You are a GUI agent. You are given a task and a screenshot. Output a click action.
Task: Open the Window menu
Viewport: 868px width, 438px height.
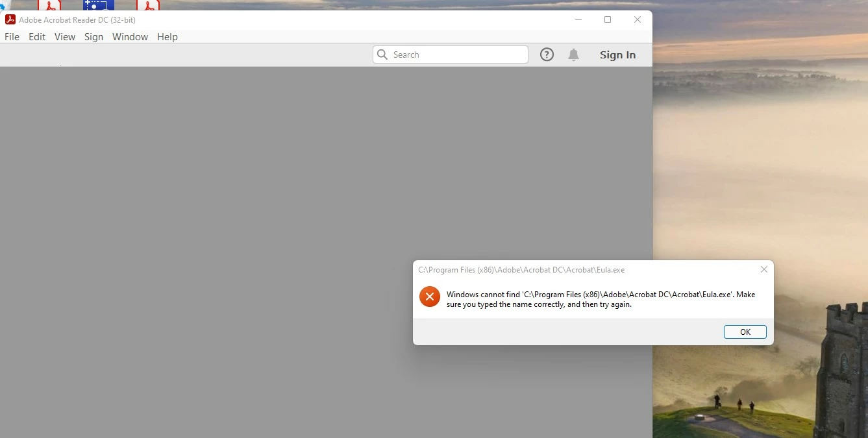pos(130,37)
